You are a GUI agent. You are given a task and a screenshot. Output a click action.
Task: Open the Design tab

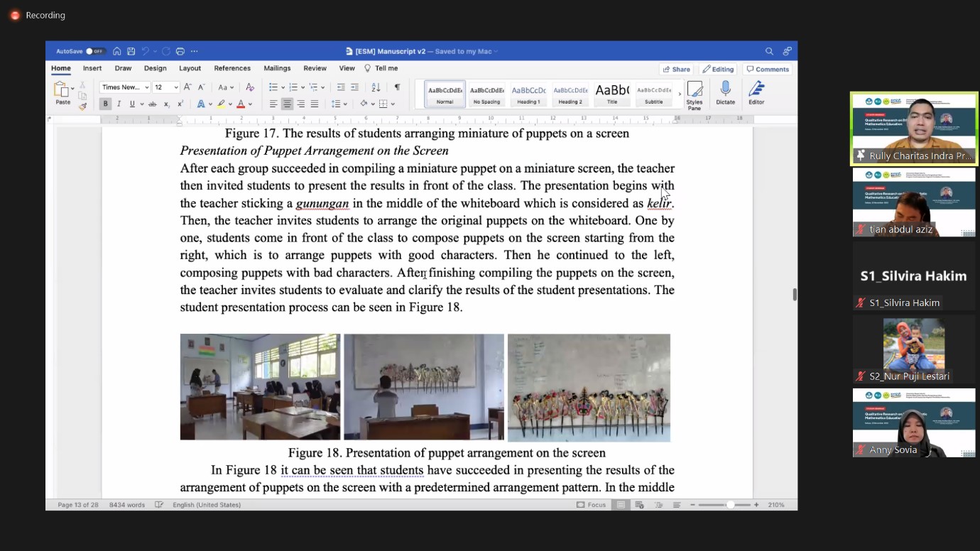(x=155, y=68)
